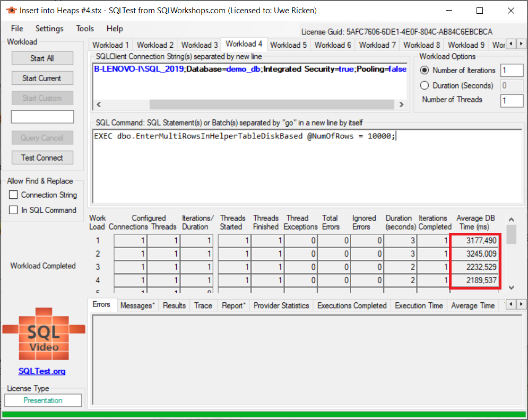Image resolution: width=528 pixels, height=420 pixels.
Task: Enable In SQL Command checkbox
Action: [x=13, y=210]
